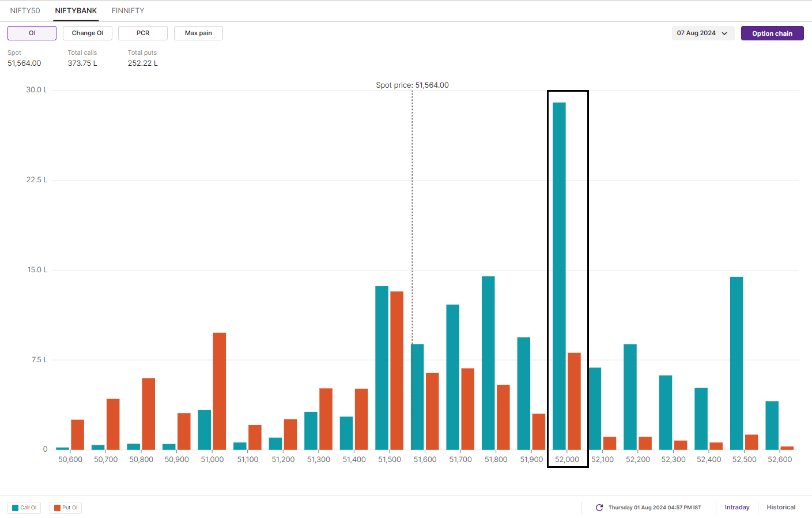Click the 51,400 put OI bar

point(361,419)
